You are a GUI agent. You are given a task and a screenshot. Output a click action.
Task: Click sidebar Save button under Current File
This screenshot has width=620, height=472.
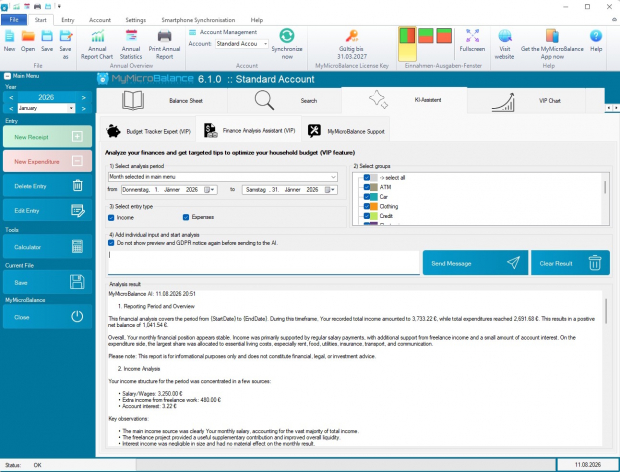pyautogui.click(x=47, y=282)
